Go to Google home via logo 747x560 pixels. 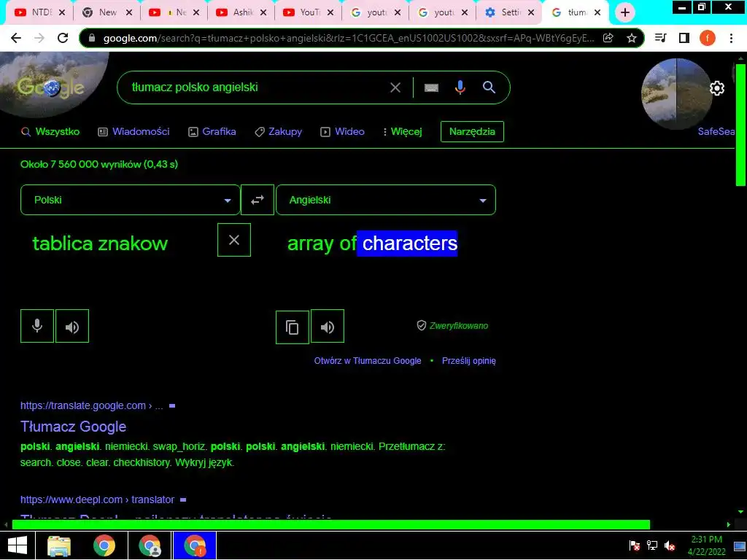point(50,87)
